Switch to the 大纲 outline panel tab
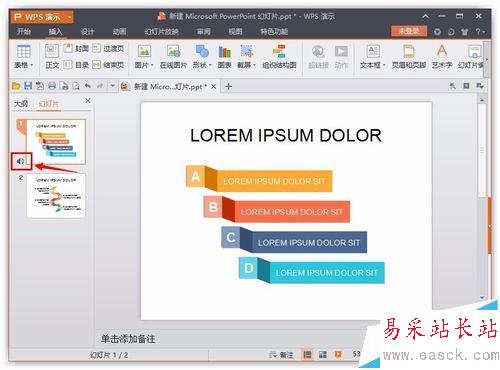The image size is (500, 370). coord(21,104)
